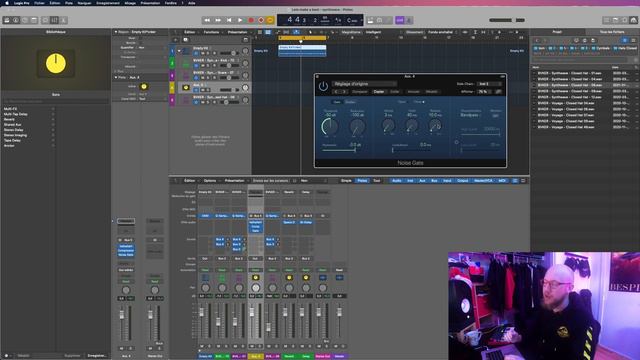Click the Aux 4 track yellow knob icon
Image resolution: width=640 pixels, height=360 pixels.
point(186,87)
